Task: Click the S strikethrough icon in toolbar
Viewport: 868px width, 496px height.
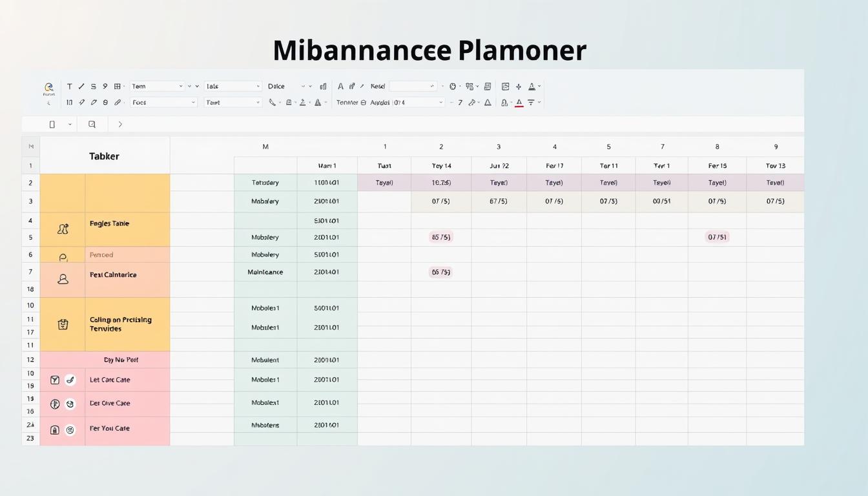Action: click(x=94, y=86)
